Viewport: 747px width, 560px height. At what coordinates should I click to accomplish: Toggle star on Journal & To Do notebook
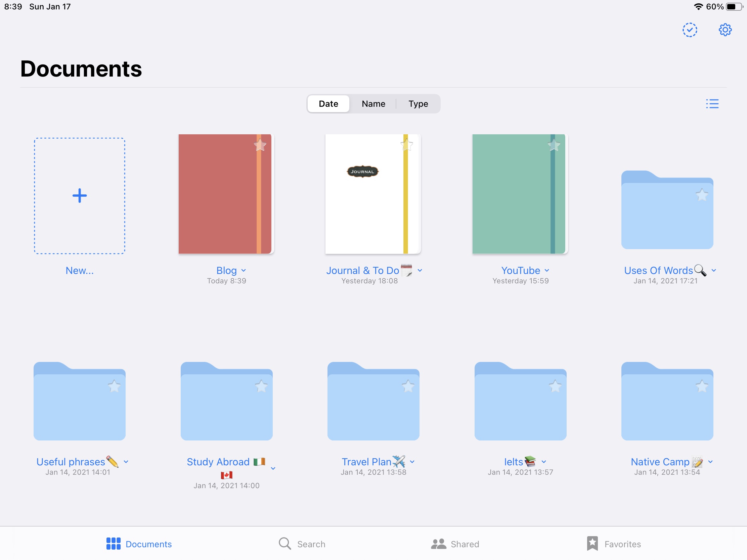coord(407,145)
